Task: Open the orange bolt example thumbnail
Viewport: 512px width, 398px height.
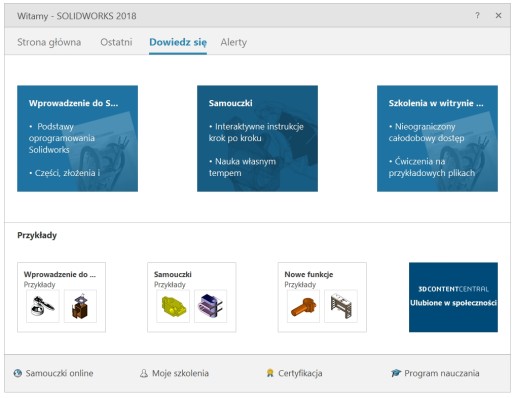Action: click(x=303, y=306)
